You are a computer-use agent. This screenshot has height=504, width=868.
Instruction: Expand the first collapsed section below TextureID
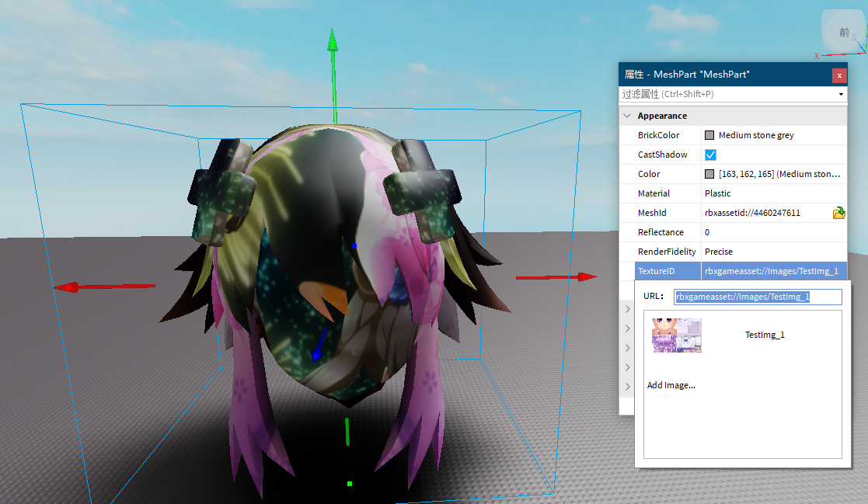[628, 309]
